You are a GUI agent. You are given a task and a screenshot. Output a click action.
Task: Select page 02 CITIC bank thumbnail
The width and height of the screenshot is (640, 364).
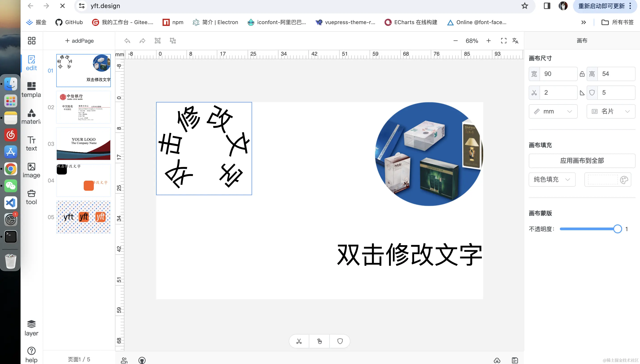coord(84,107)
